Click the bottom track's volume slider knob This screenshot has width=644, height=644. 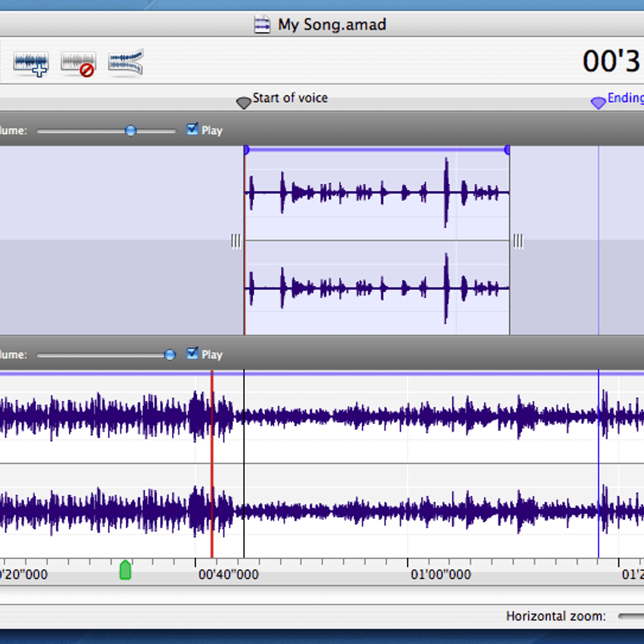[170, 354]
